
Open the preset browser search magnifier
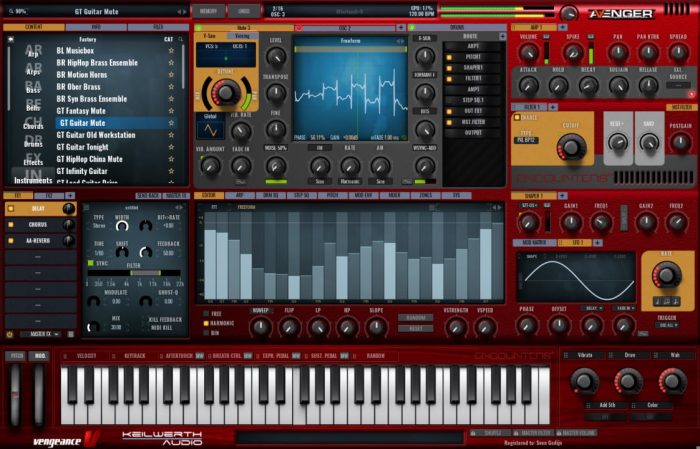(180, 39)
